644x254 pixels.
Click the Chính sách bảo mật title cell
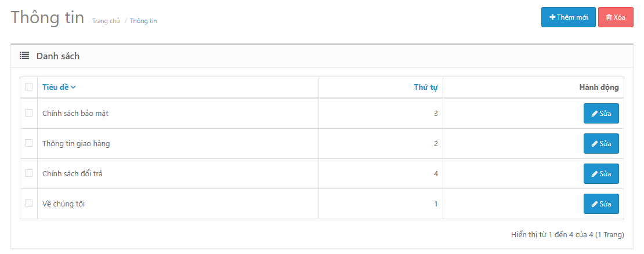click(178, 113)
